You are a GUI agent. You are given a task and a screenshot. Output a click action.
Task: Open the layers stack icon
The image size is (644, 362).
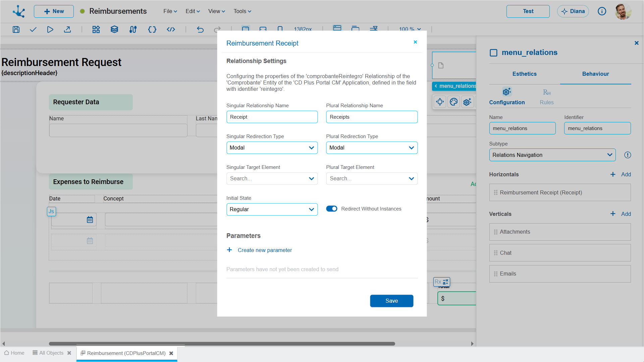point(114,29)
